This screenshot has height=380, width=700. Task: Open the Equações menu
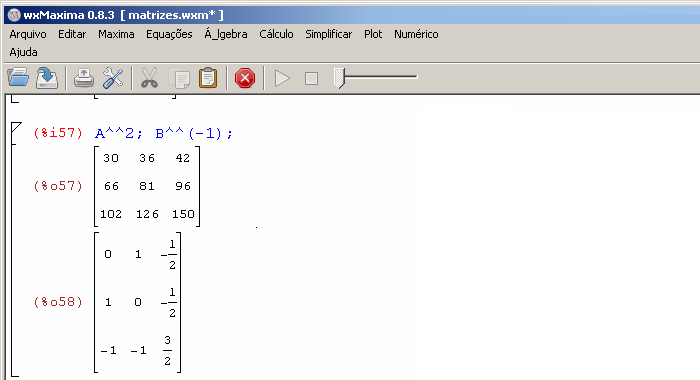click(x=169, y=34)
